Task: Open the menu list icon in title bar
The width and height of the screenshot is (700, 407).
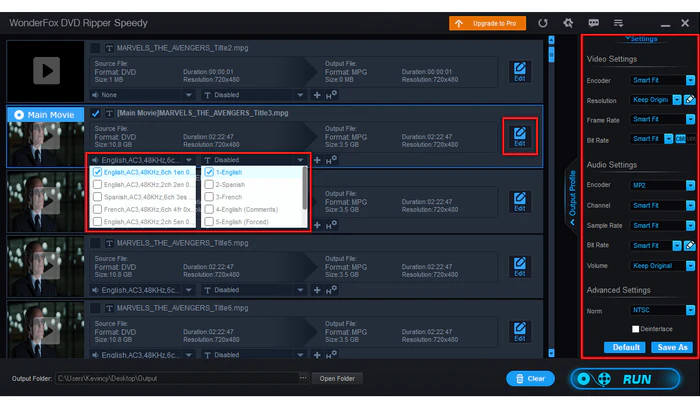Action: click(618, 23)
